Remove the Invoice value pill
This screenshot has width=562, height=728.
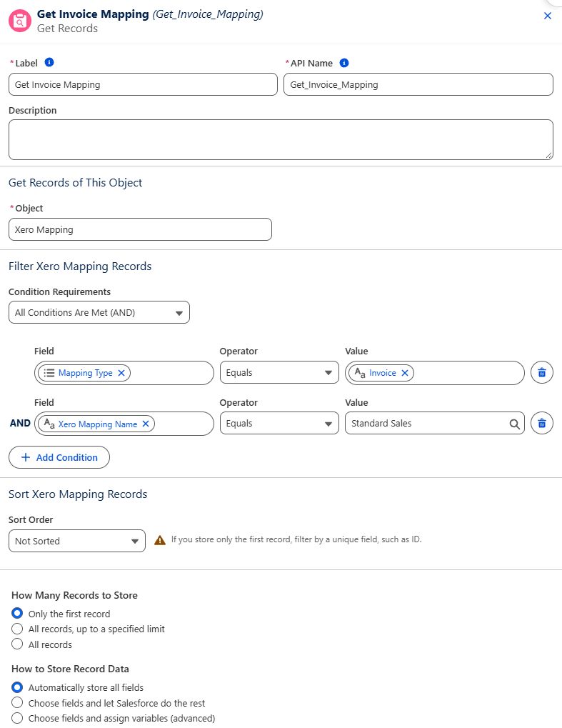405,373
